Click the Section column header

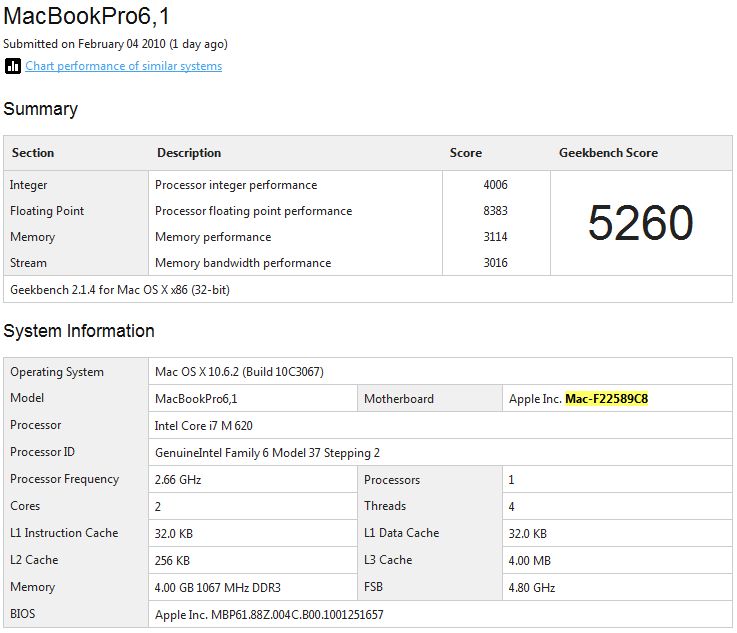point(33,153)
